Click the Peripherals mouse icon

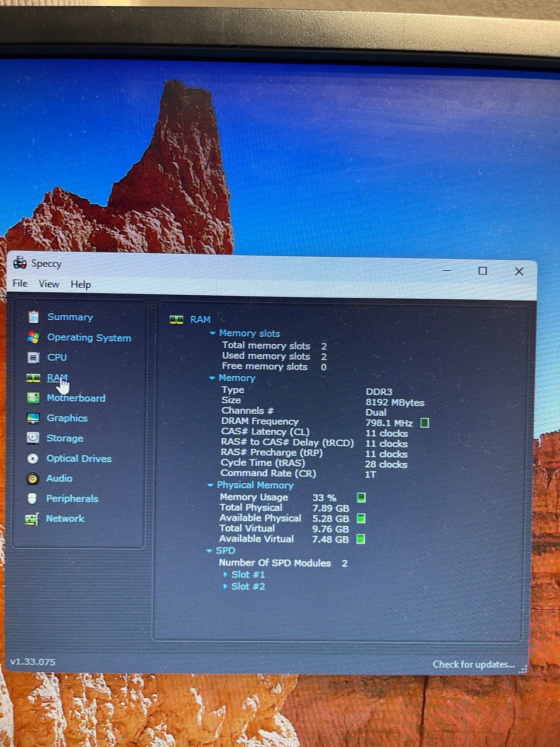coord(33,498)
